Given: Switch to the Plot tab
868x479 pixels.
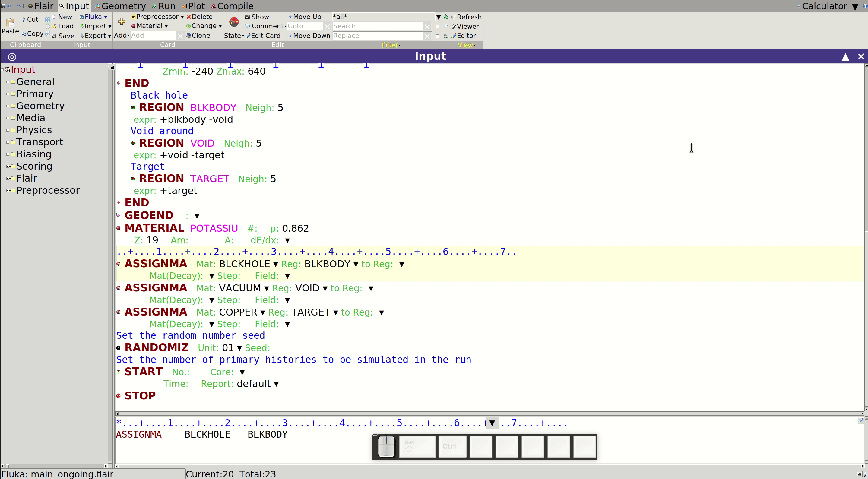Looking at the screenshot, I should 193,6.
